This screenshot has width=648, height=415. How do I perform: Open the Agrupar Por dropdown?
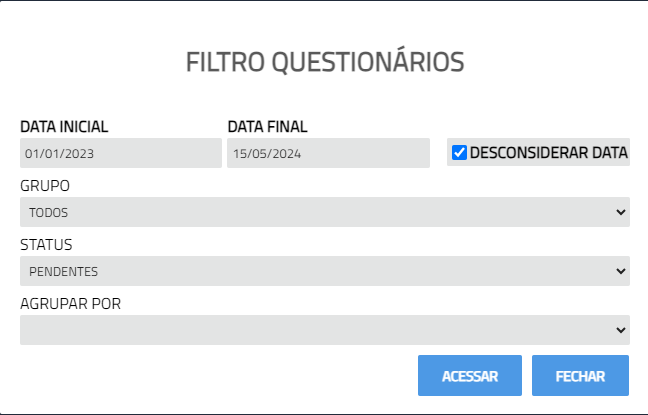(324, 330)
